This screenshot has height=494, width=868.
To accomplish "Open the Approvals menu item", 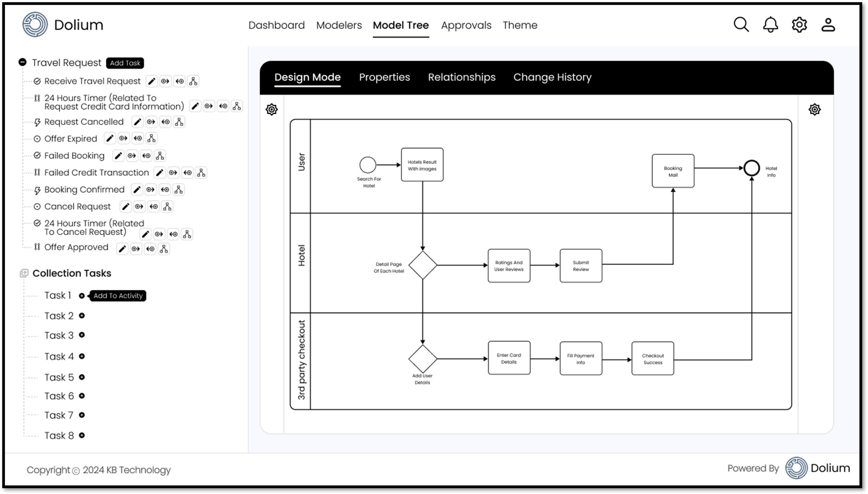I will point(466,25).
